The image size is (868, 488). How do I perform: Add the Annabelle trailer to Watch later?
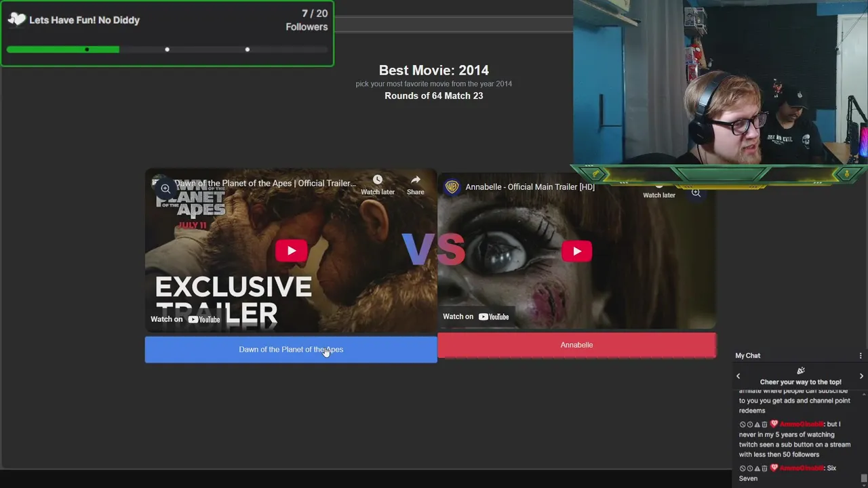(x=658, y=194)
